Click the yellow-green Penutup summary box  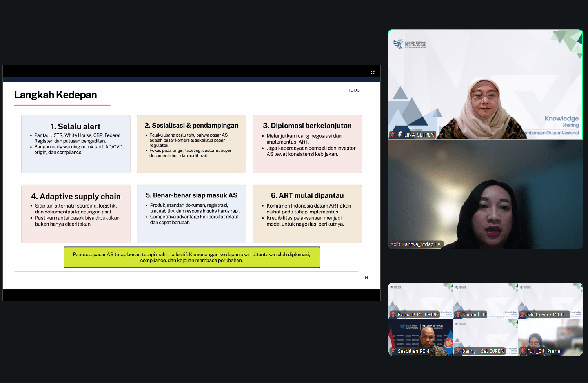tap(192, 257)
